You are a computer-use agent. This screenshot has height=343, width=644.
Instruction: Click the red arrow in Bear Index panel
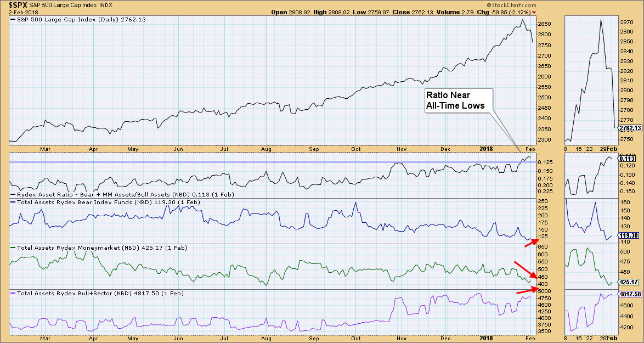pos(532,242)
